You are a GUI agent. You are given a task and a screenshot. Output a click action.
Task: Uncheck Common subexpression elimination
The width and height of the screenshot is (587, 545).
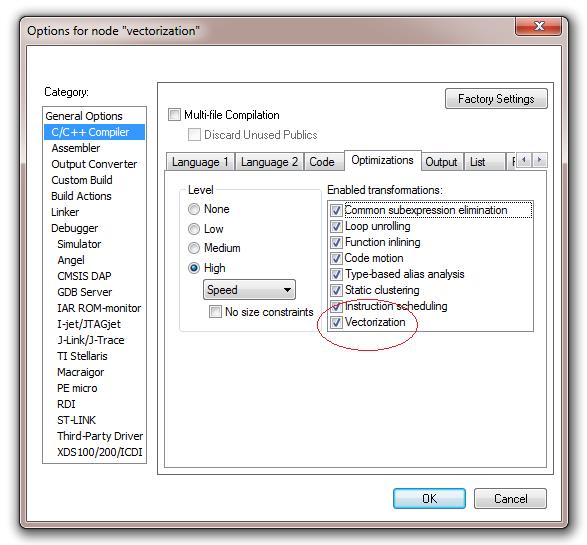tap(336, 210)
